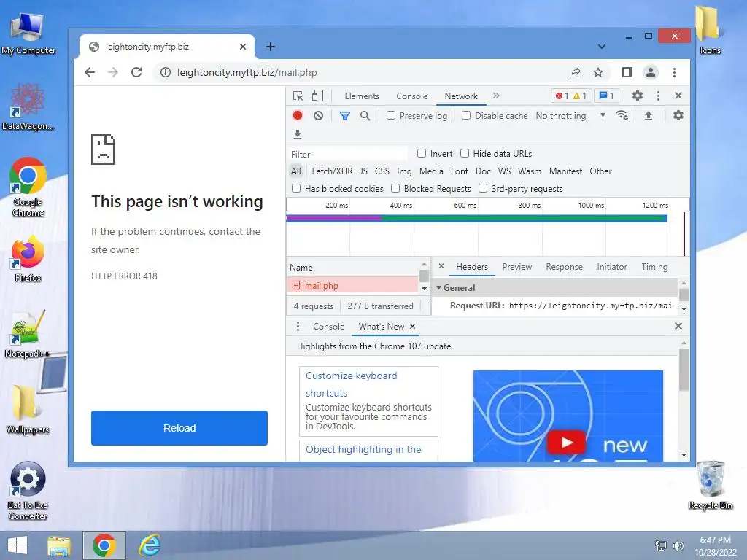
Task: Collapse the General headers section
Action: pos(438,287)
